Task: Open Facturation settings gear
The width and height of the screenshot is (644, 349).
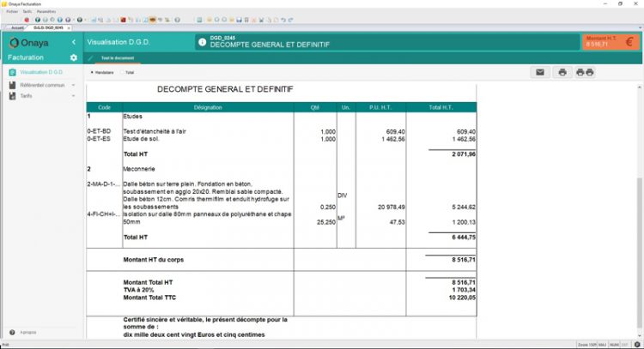Action: click(x=73, y=57)
